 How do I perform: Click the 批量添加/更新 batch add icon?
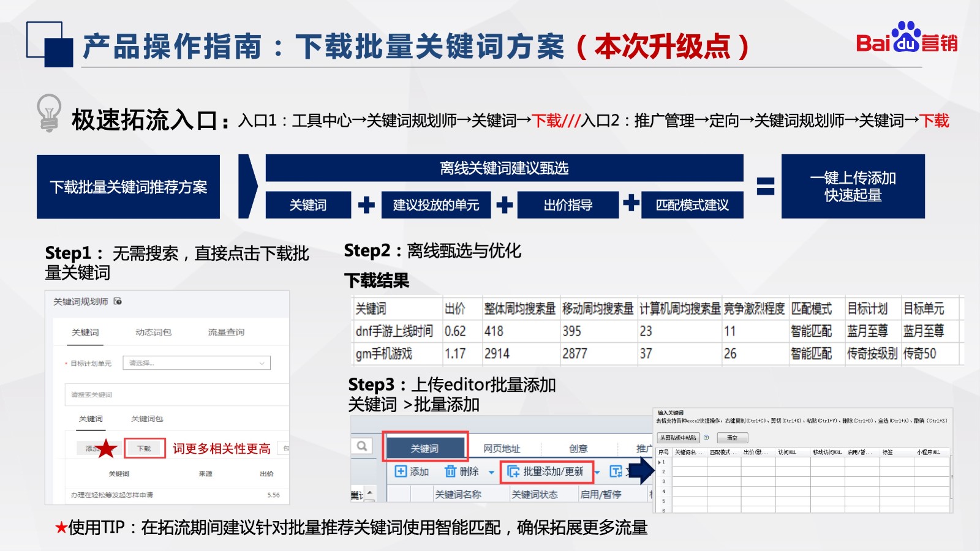point(513,471)
